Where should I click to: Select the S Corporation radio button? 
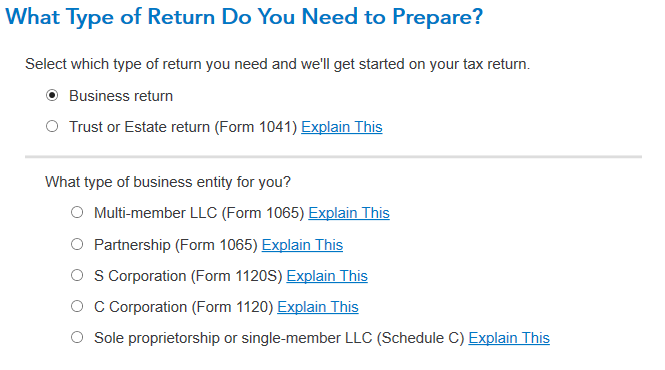(x=77, y=275)
